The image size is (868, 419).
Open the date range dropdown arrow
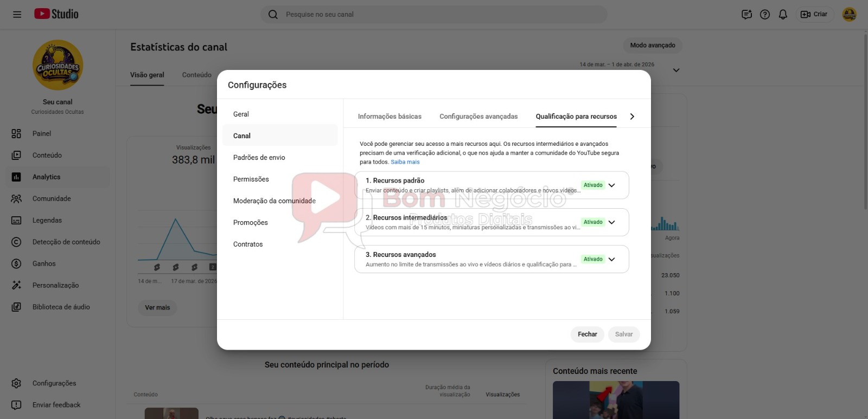676,70
